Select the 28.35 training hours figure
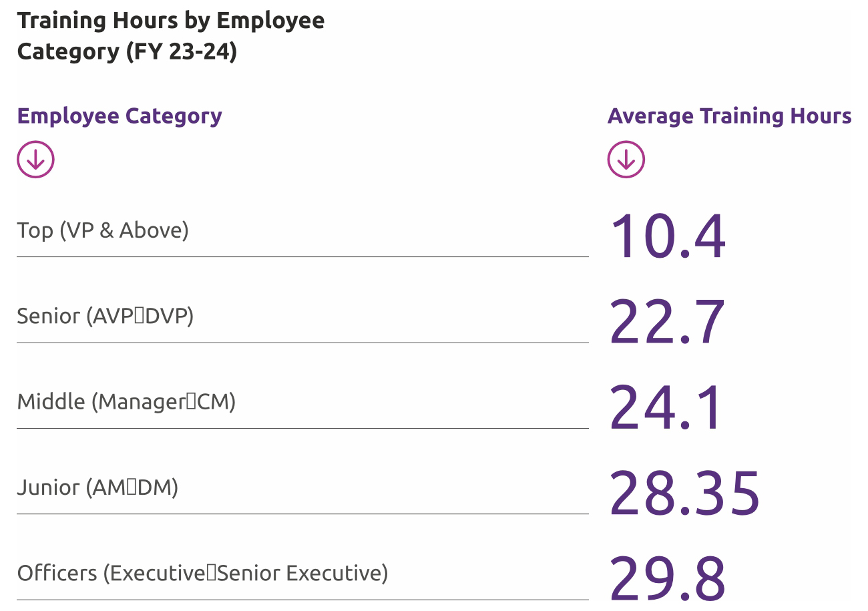The image size is (868, 611). coord(684,493)
